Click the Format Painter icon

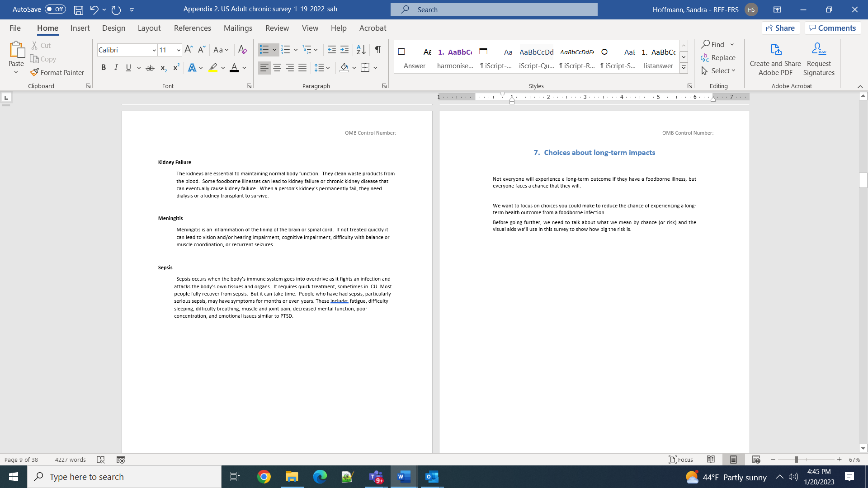pos(34,72)
